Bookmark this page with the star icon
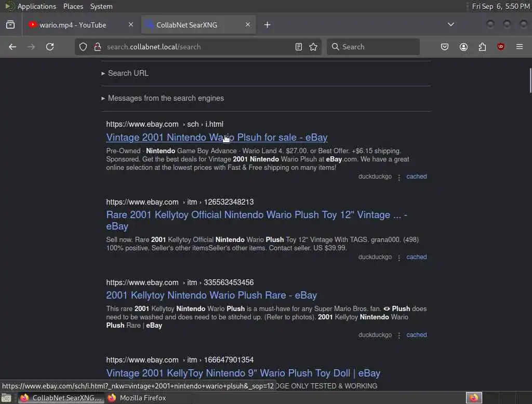The width and height of the screenshot is (532, 404). 313,47
